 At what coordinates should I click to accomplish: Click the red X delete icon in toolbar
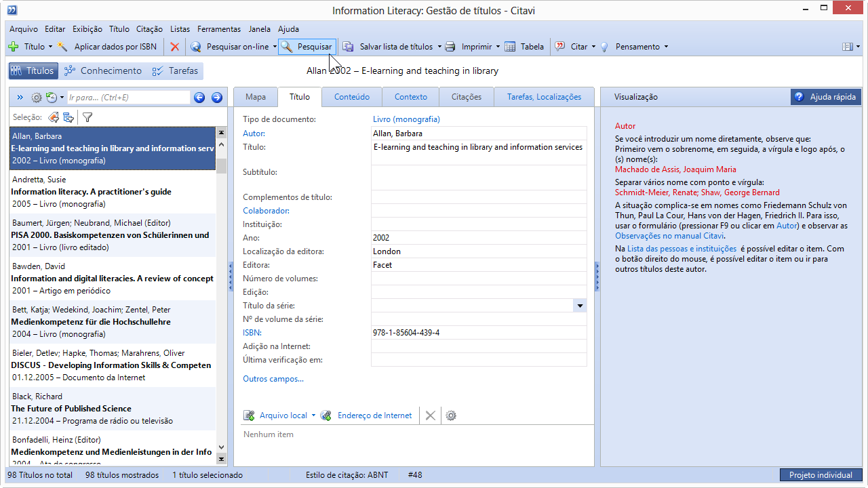(x=175, y=47)
